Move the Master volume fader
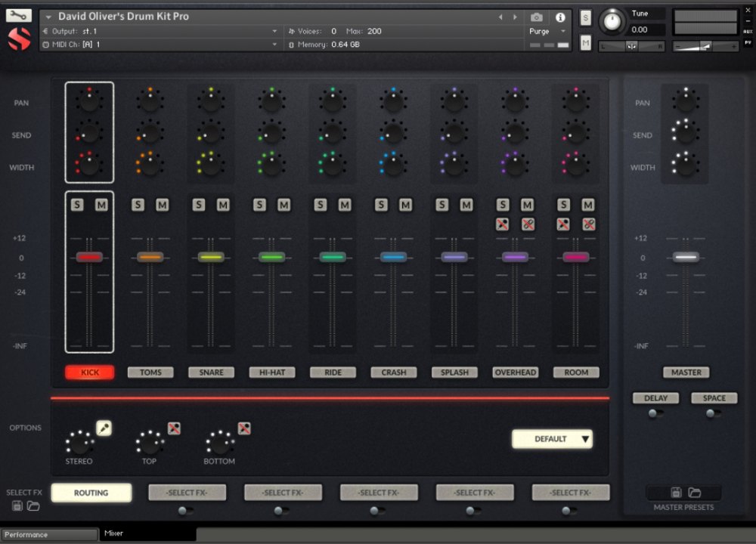Screen dimensions: 756x544 click(x=686, y=257)
